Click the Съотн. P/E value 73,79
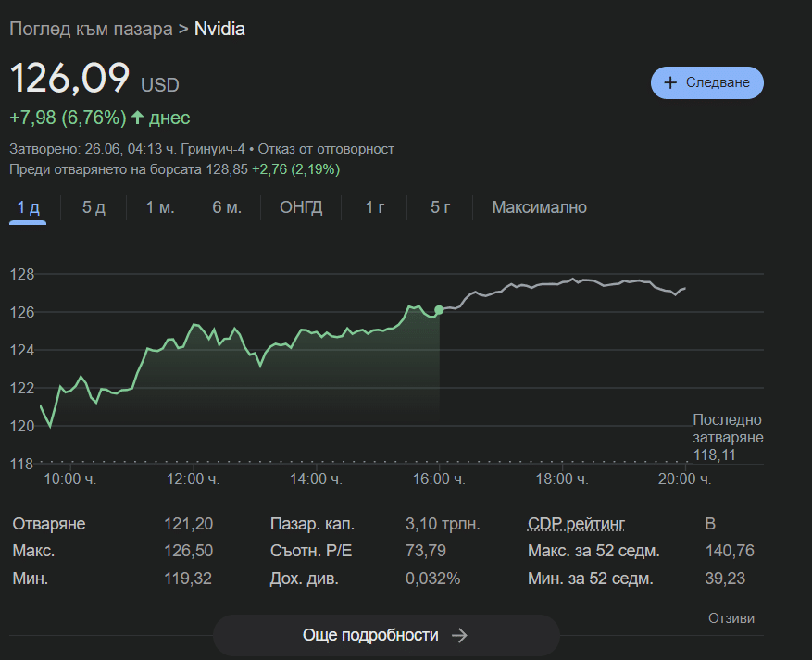This screenshot has width=812, height=660. click(426, 551)
